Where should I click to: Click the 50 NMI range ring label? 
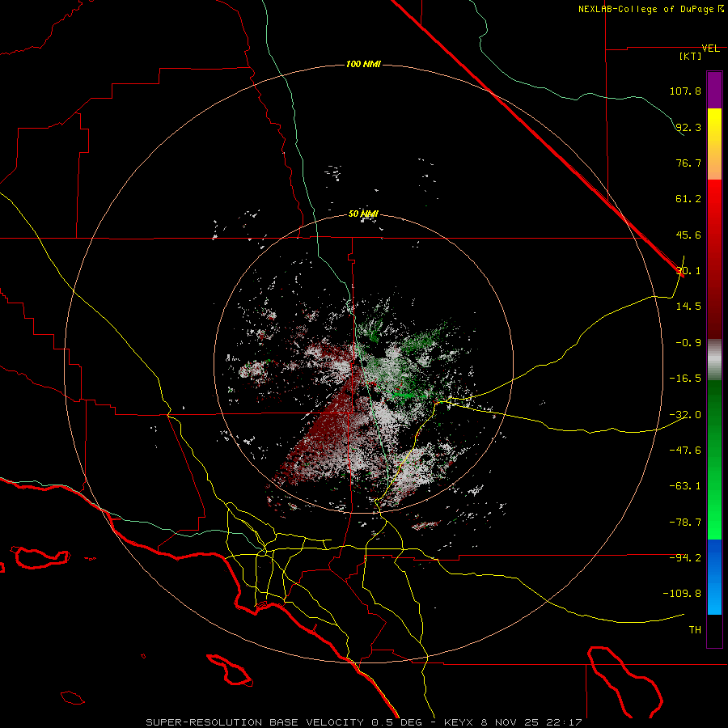click(363, 214)
